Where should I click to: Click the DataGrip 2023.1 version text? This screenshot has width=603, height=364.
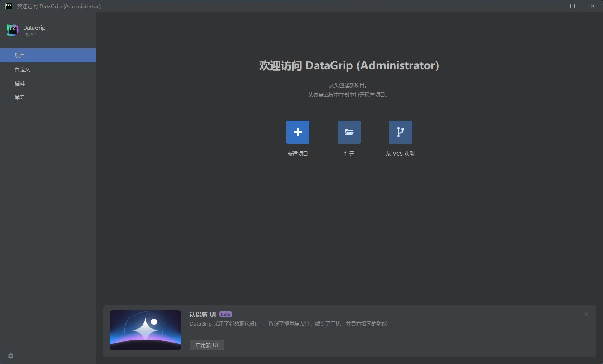pyautogui.click(x=30, y=35)
